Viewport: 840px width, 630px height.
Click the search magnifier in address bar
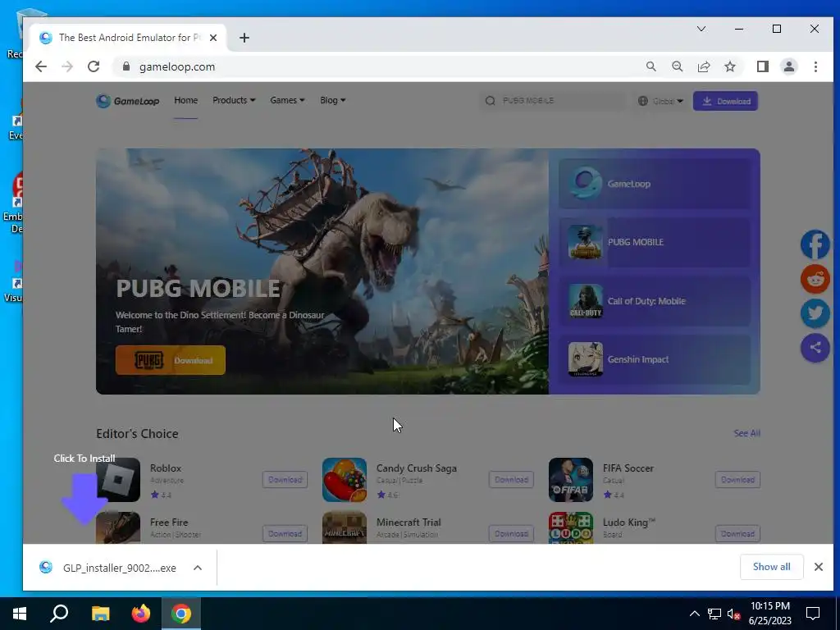tap(651, 66)
